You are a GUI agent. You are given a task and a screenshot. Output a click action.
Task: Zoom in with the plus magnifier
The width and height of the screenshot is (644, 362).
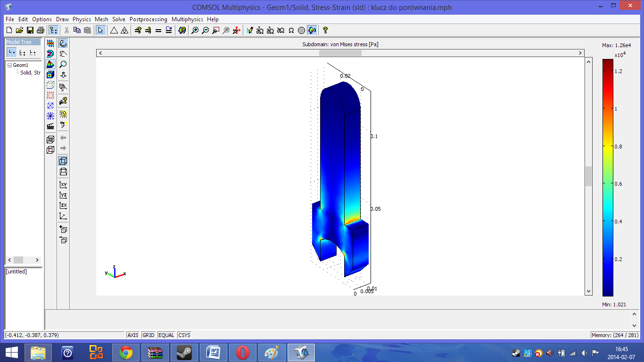tap(195, 30)
